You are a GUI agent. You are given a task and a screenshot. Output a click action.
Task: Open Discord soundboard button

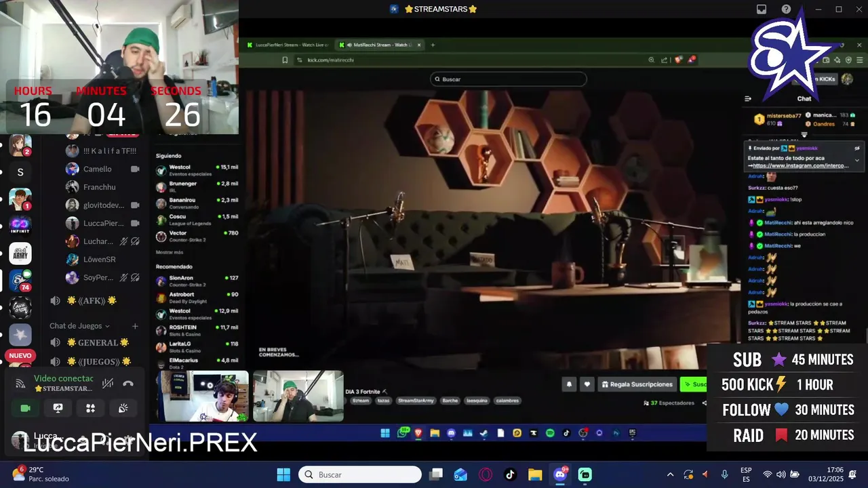pos(123,408)
